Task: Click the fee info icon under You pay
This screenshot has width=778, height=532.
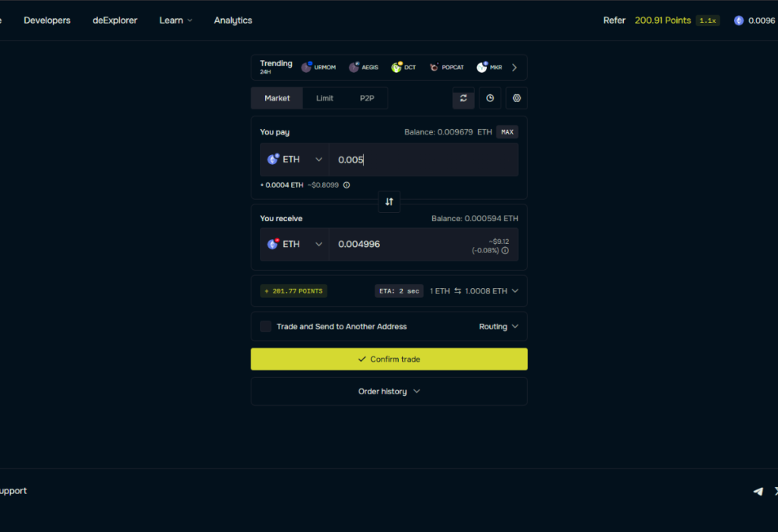Action: pos(346,185)
